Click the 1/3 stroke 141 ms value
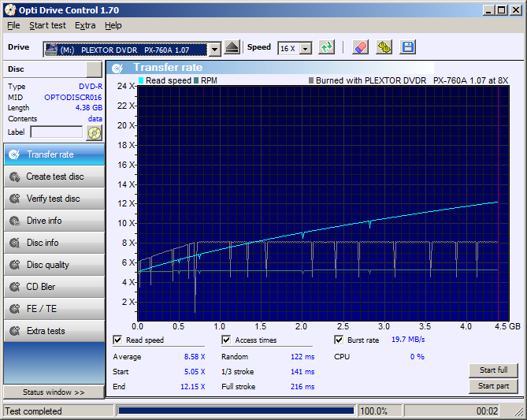Image resolution: width=527 pixels, height=420 pixels. 302,372
